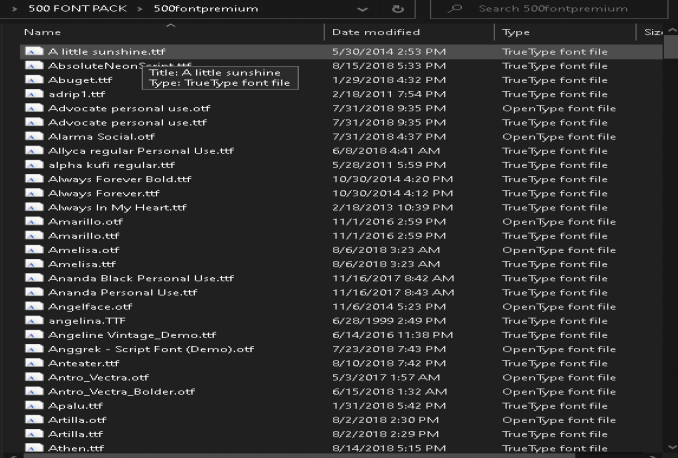
Task: Click the Angelface.otf file icon
Action: tap(33, 307)
